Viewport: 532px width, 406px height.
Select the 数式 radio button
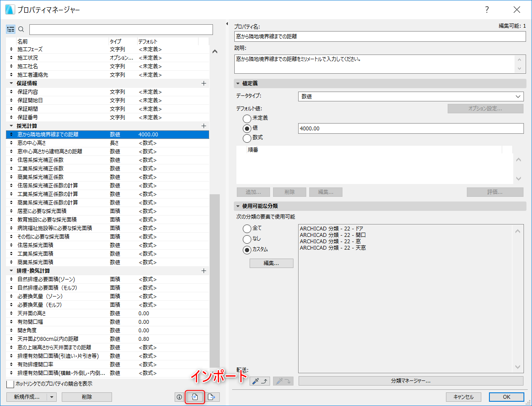click(247, 138)
